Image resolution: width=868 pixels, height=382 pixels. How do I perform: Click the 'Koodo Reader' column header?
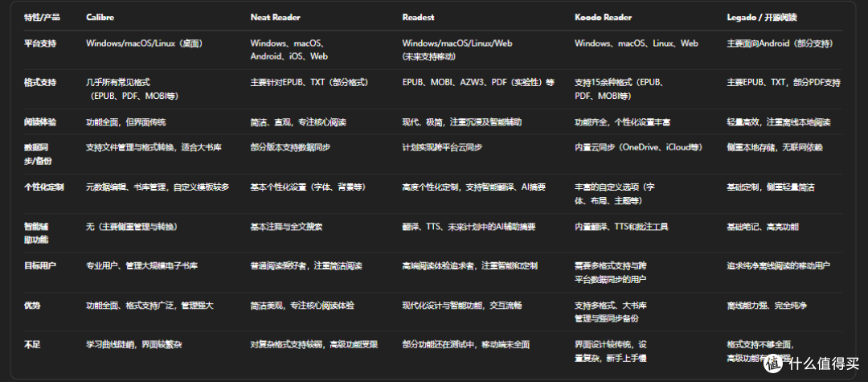[603, 18]
